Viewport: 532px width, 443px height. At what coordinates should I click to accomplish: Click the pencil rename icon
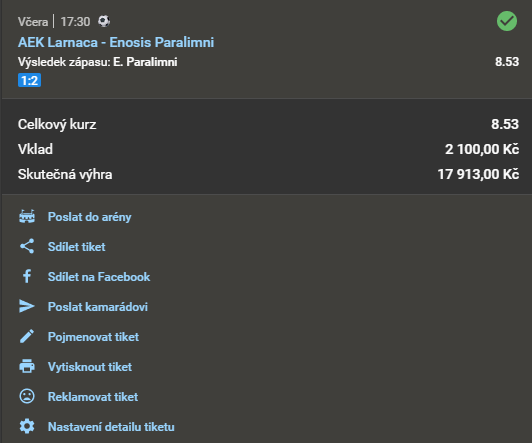pos(27,336)
